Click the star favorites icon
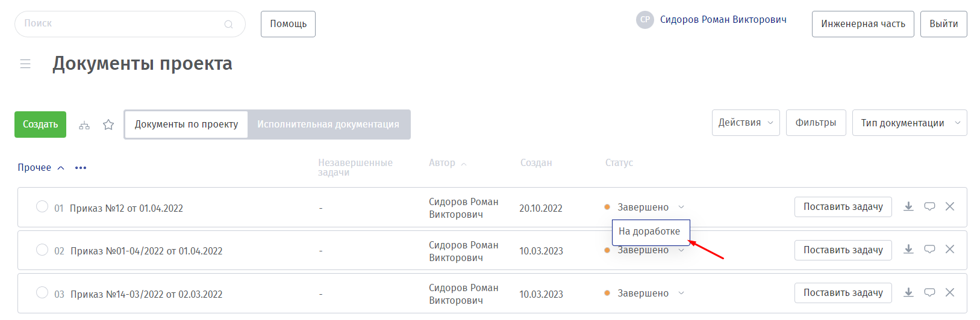 tap(108, 125)
